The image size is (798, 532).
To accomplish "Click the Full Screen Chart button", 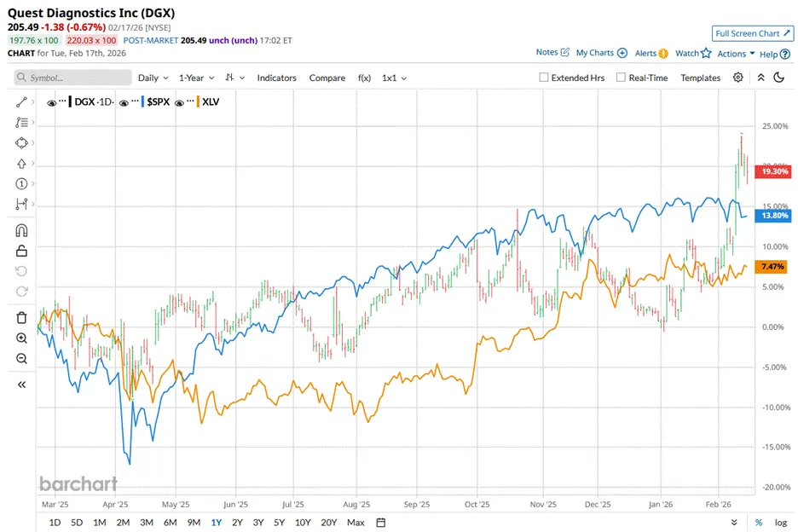I will [752, 33].
